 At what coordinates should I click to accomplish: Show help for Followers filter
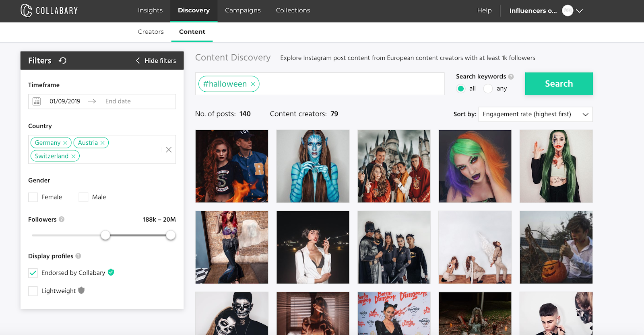pos(62,219)
